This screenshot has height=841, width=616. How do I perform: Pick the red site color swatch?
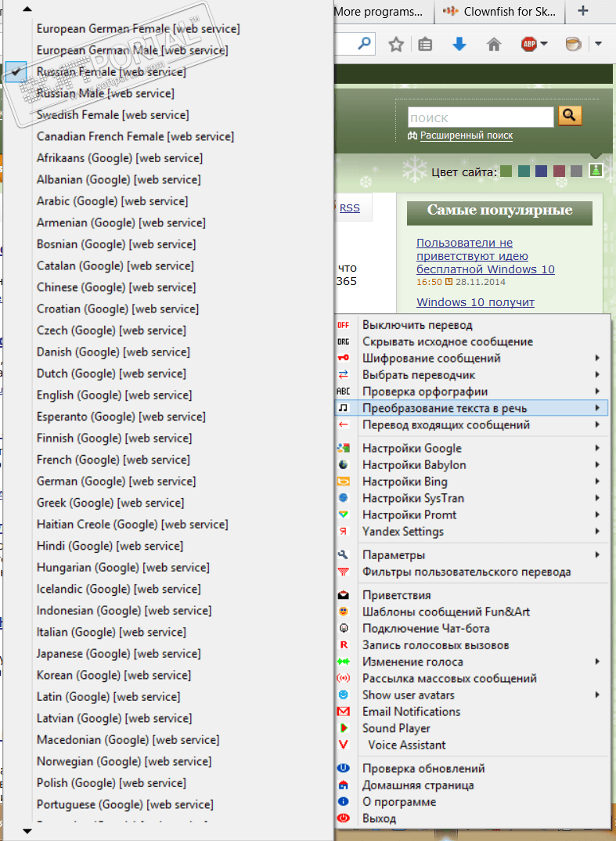click(x=559, y=171)
